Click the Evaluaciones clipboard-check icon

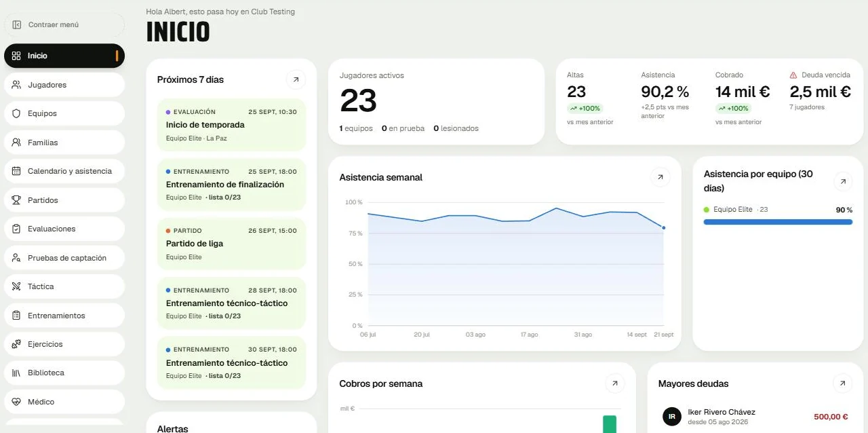pos(16,229)
